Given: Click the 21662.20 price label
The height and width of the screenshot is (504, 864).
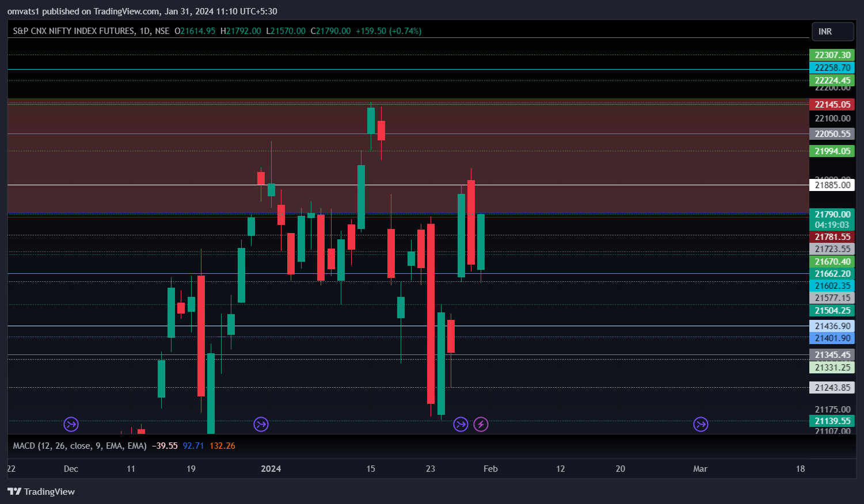Looking at the screenshot, I should [832, 274].
